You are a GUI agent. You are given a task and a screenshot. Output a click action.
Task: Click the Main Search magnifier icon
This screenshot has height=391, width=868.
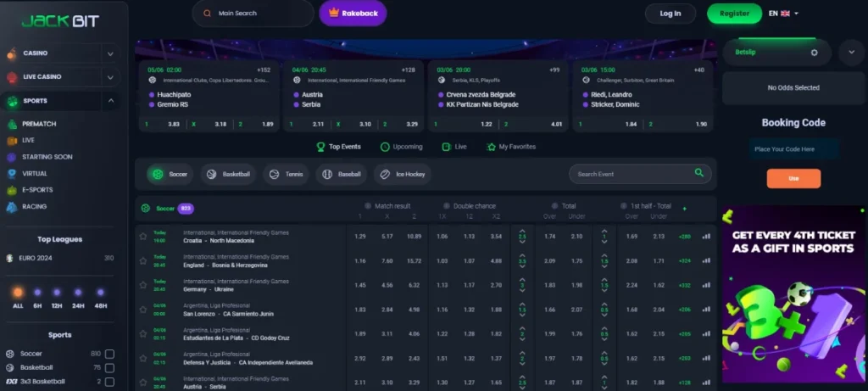click(x=207, y=14)
